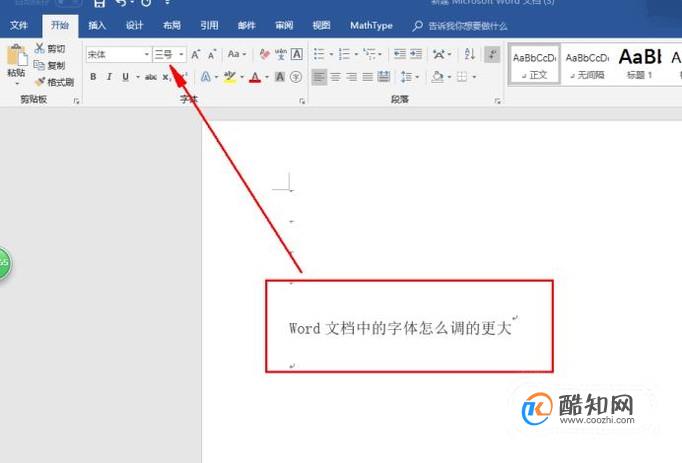Image resolution: width=682 pixels, height=463 pixels.
Task: Apply red font color A
Action: pyautogui.click(x=255, y=77)
